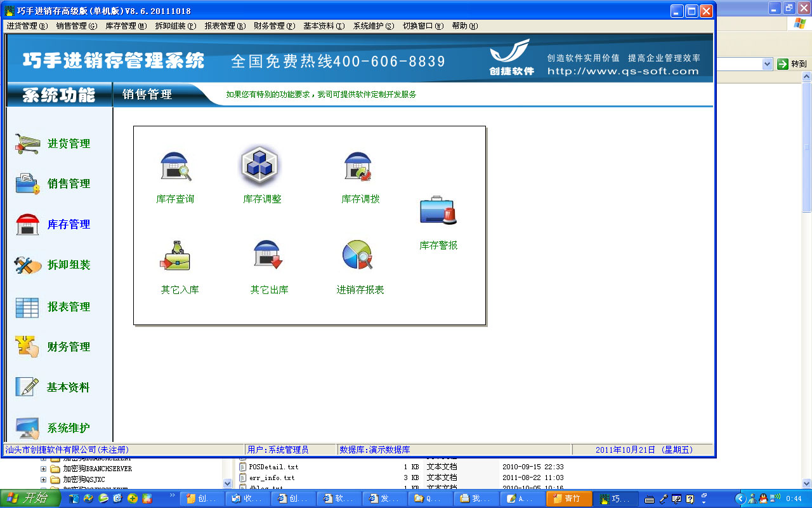The image size is (812, 508).
Task: Select the 进货管理 shopping cart icon
Action: coord(28,144)
